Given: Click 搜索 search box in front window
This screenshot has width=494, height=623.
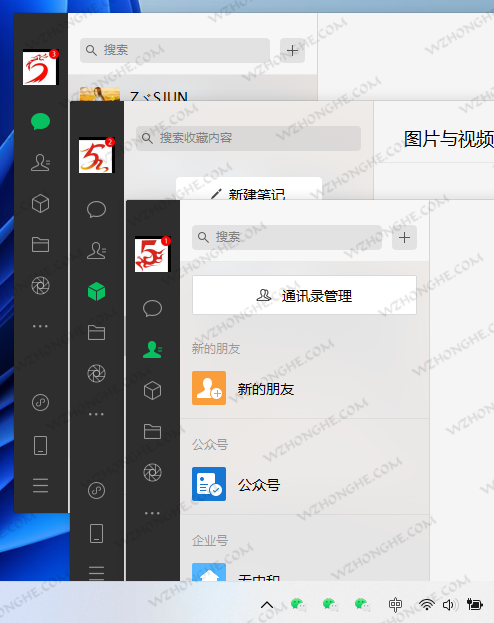Looking at the screenshot, I should [287, 238].
